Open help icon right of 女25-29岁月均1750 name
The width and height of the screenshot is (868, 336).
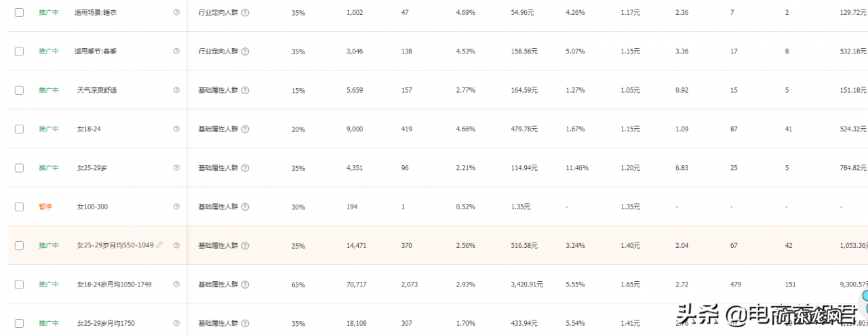click(177, 323)
